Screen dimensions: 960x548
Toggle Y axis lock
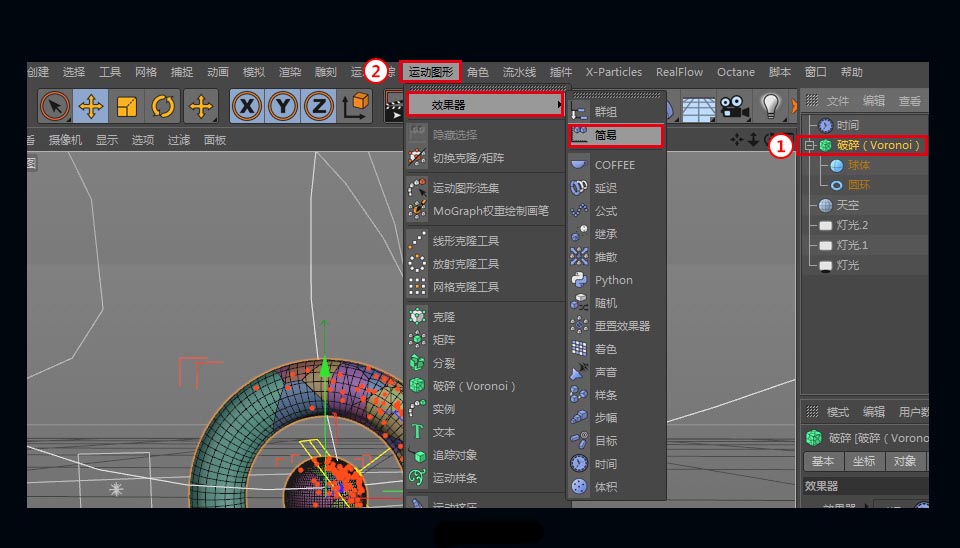(283, 106)
